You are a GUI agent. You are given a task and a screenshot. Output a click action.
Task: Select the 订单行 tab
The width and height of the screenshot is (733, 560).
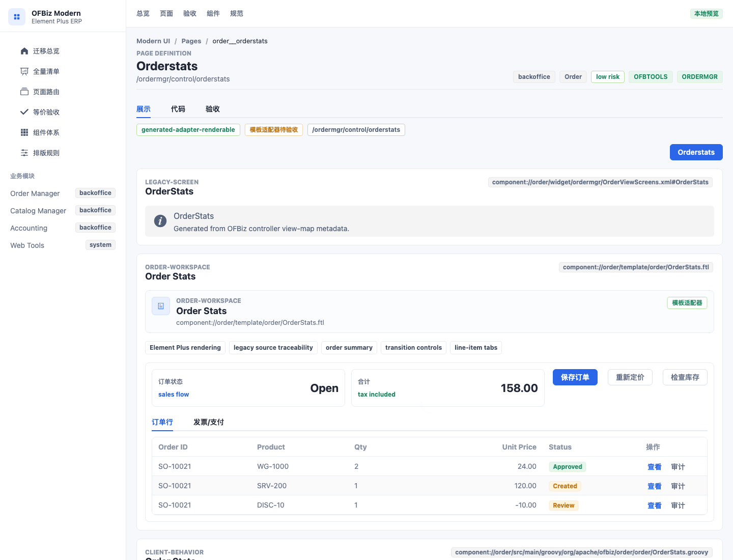pos(162,422)
